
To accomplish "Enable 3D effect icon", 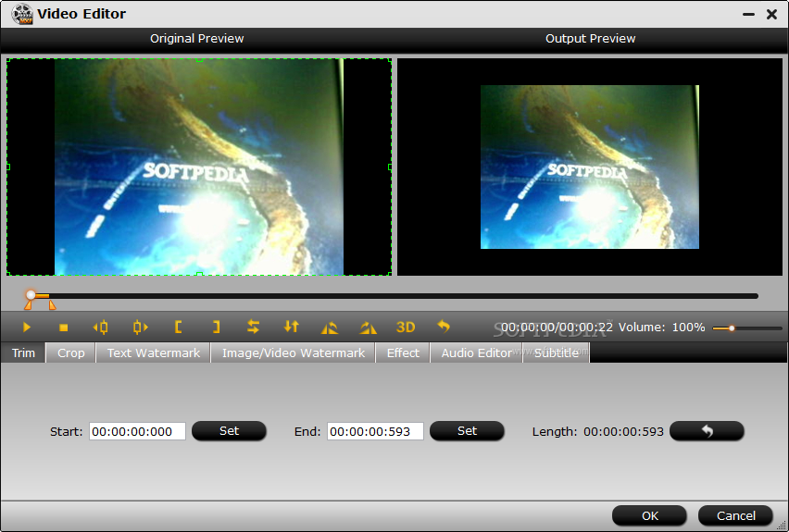I will (406, 328).
